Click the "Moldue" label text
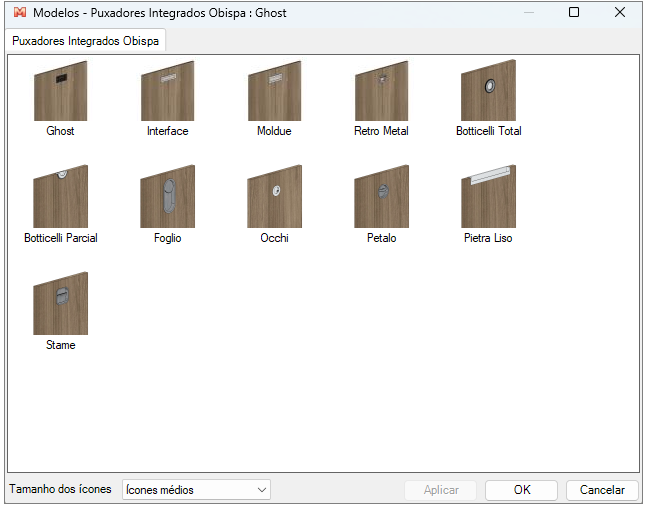Viewport: 648px width, 508px height. [274, 131]
